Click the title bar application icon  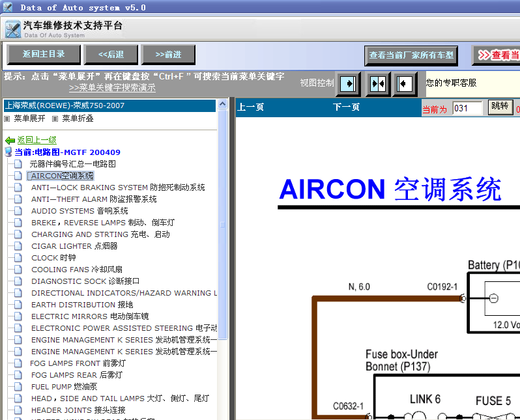click(x=7, y=7)
